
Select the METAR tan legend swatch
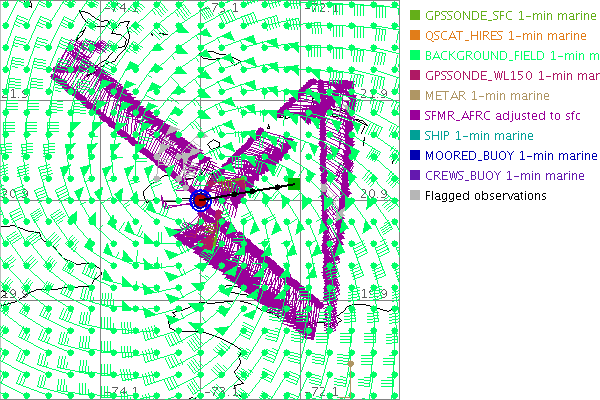pos(414,96)
